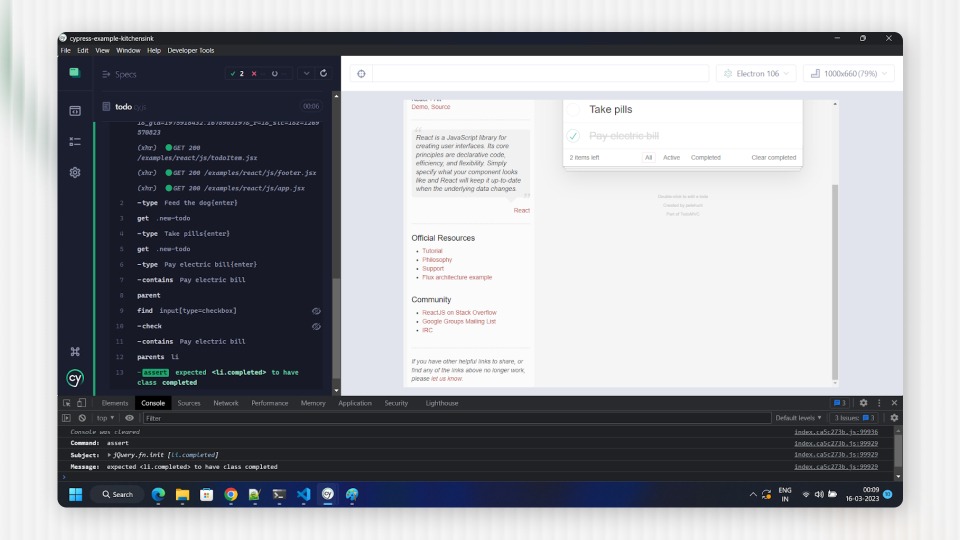
Task: Open the test options chevron dropdown
Action: pyautogui.click(x=306, y=73)
